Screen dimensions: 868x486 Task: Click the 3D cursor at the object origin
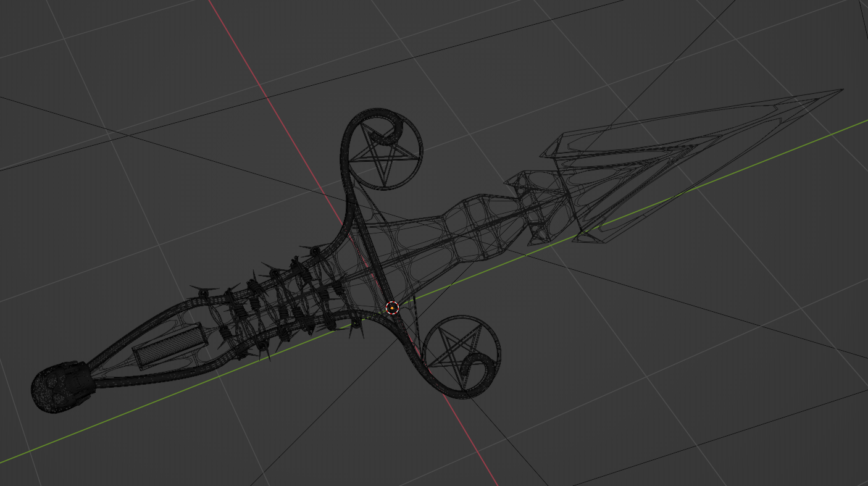[x=393, y=307]
